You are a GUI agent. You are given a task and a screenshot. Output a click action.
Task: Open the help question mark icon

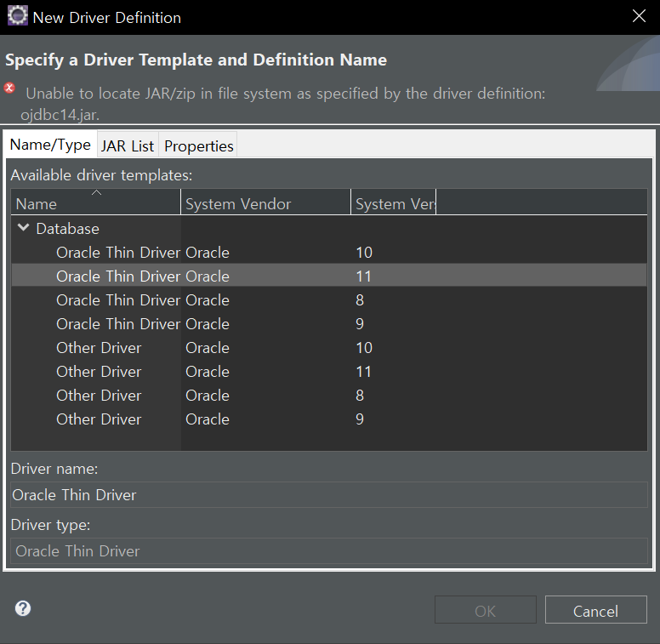(23, 608)
